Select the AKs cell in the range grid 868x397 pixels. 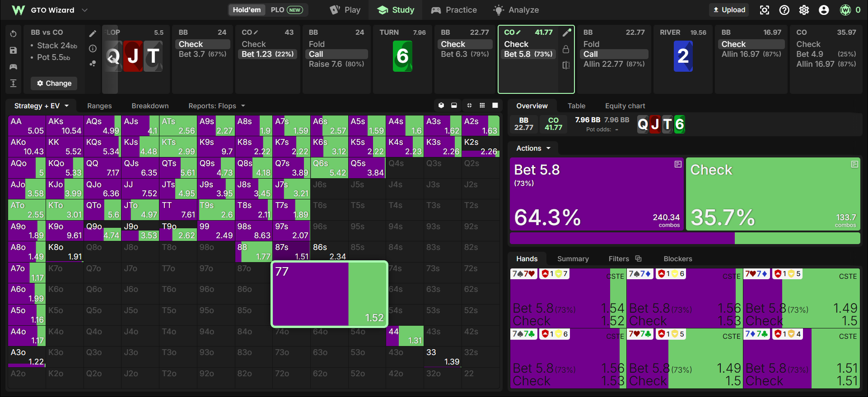coord(65,126)
